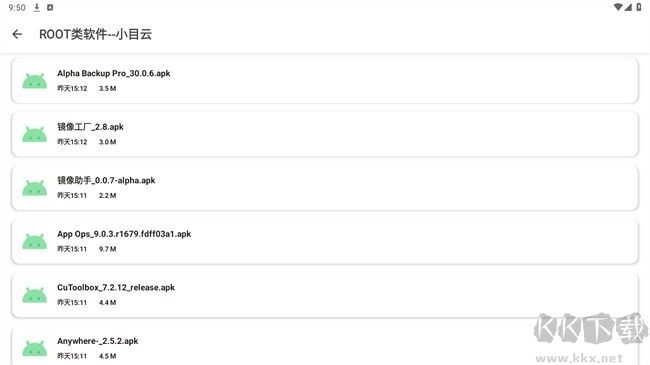Tap Android icon for Alpha Backup Pro apk
Screen dimensions: 650x365
(x=34, y=81)
